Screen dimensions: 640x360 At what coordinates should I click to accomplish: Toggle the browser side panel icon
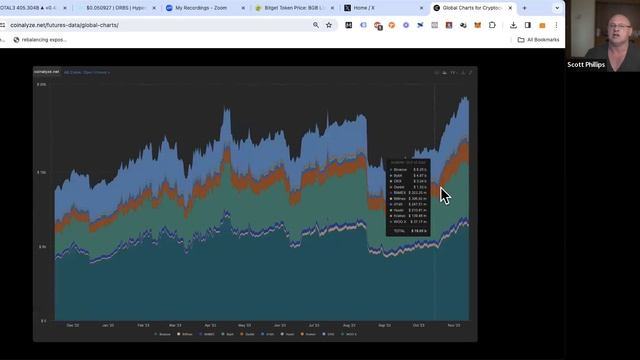click(528, 25)
